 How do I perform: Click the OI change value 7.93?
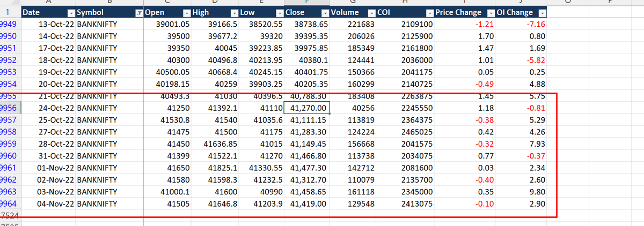[538, 144]
